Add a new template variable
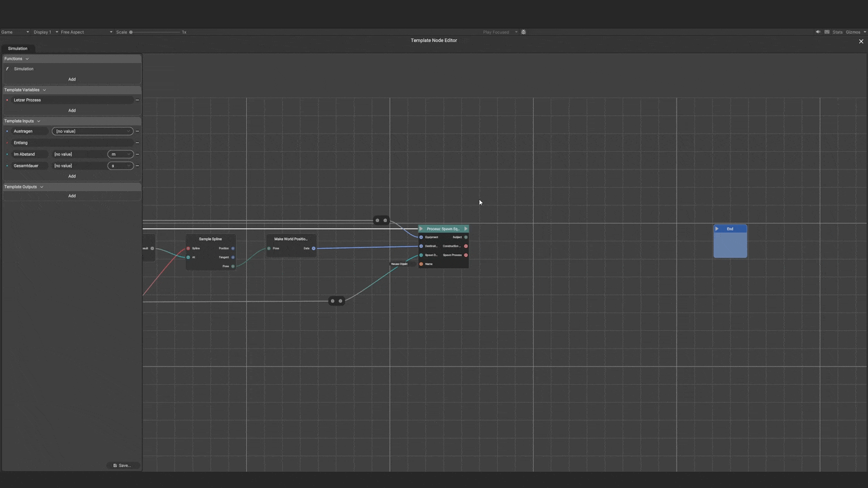The image size is (868, 488). tap(72, 110)
